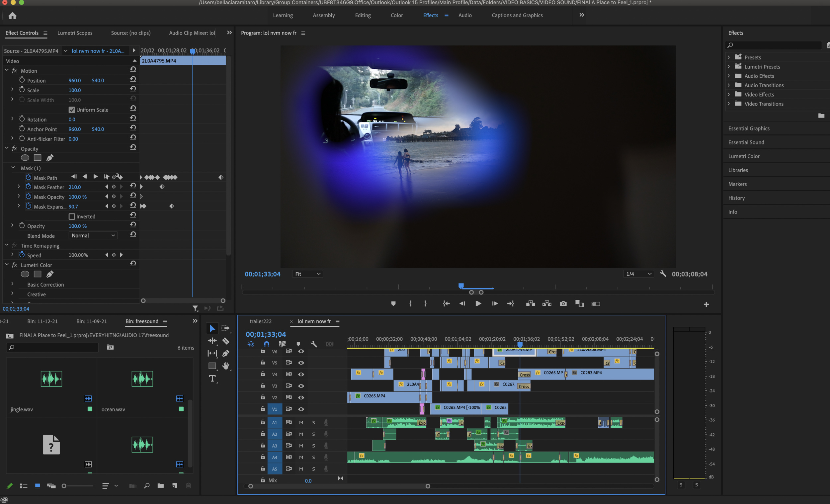Click the Effects panel search field
830x504 pixels.
(775, 45)
